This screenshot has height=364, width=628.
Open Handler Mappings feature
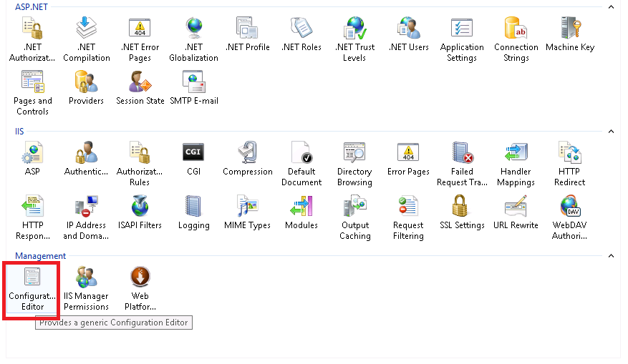[x=516, y=164]
